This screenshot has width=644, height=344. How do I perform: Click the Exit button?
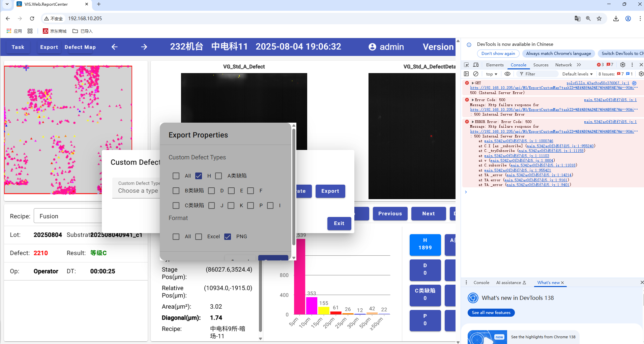339,223
